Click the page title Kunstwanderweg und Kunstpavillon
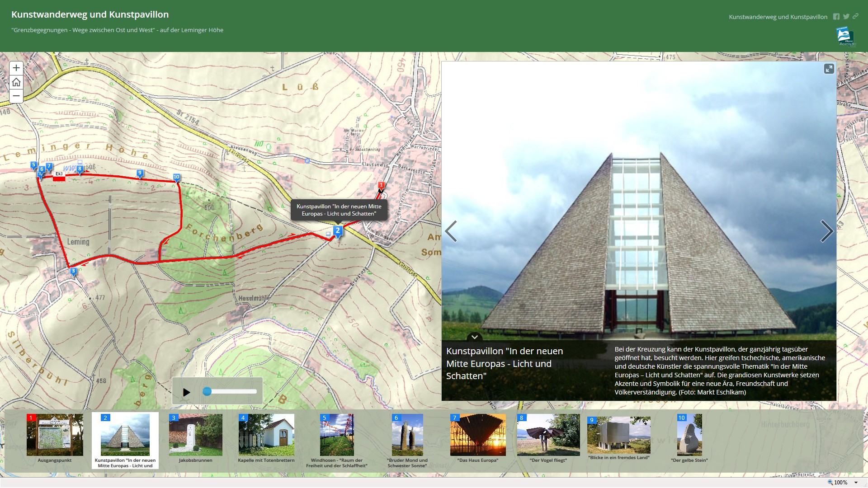This screenshot has width=868, height=488. (90, 14)
